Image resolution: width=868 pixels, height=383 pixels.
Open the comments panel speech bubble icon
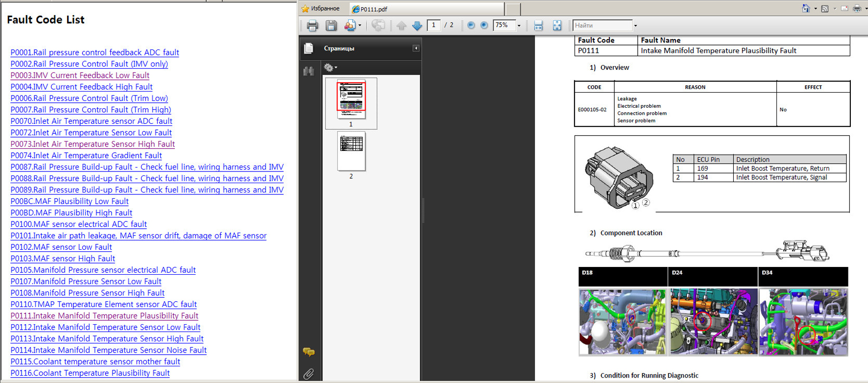[x=309, y=352]
